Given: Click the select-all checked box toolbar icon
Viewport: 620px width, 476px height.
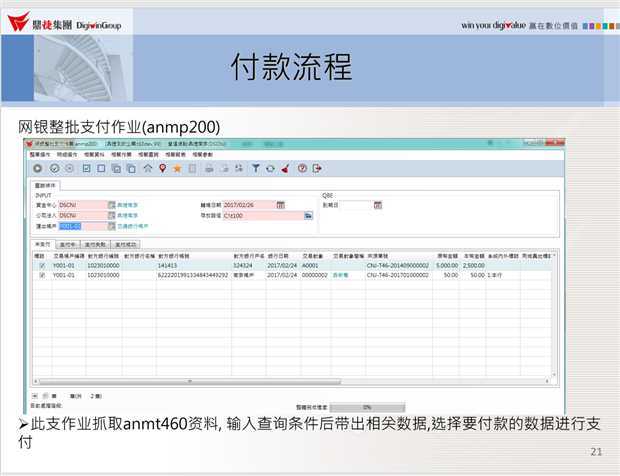Looking at the screenshot, I should tap(86, 169).
